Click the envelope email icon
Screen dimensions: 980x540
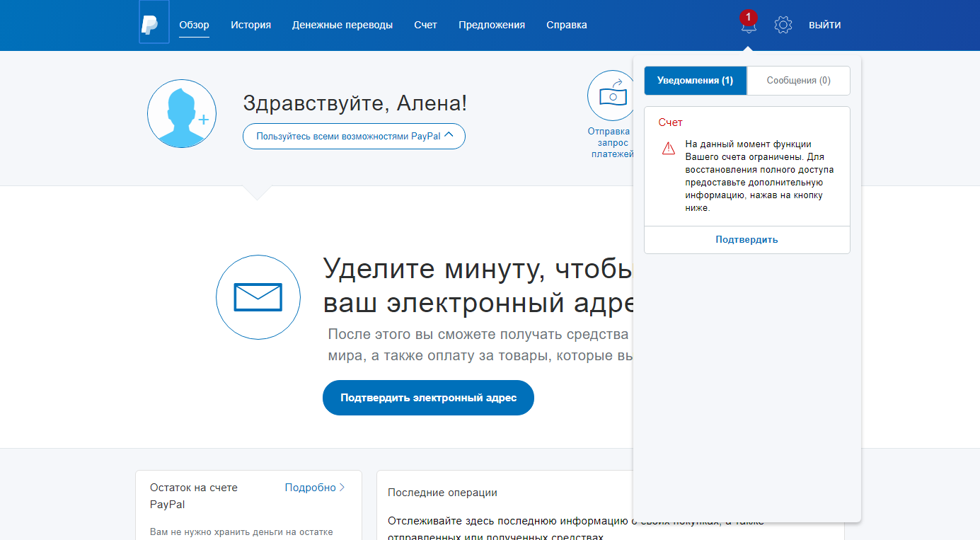pos(258,297)
